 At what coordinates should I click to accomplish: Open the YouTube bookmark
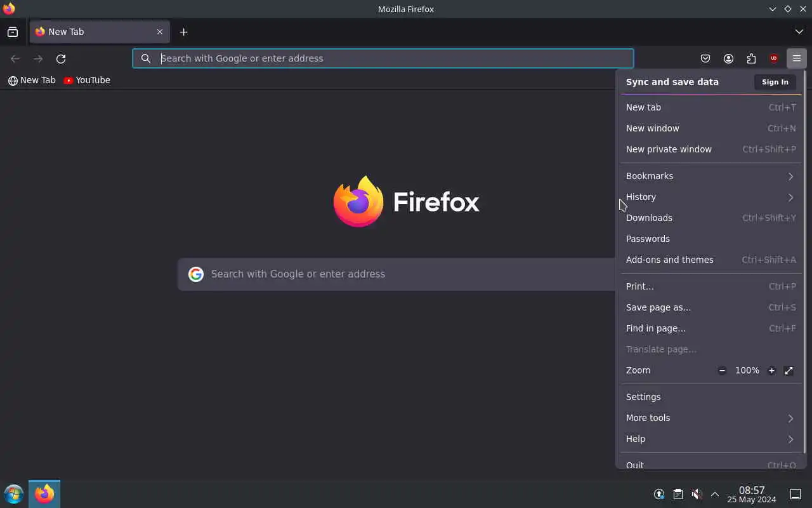[87, 80]
